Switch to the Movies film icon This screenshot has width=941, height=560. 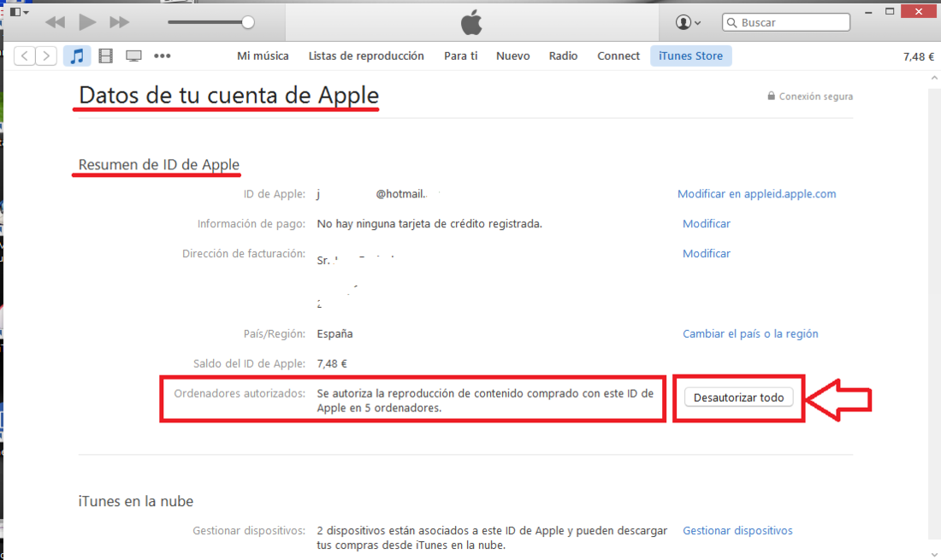coord(105,56)
